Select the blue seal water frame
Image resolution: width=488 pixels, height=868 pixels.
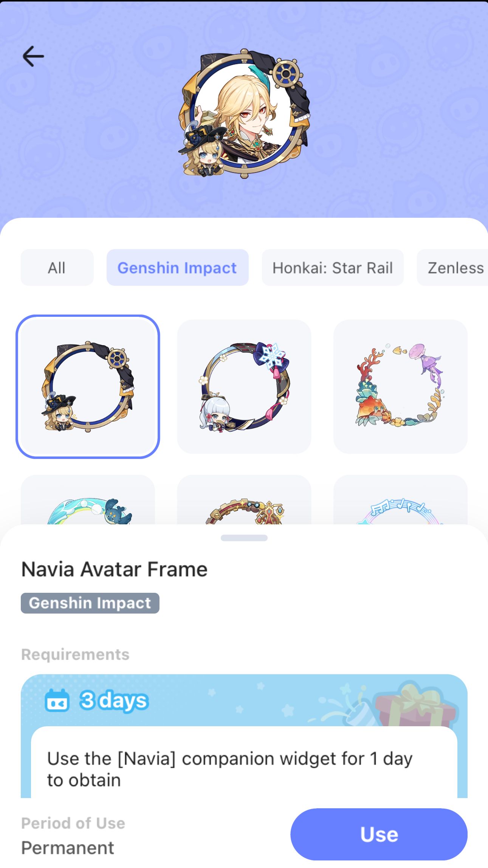pos(88,500)
